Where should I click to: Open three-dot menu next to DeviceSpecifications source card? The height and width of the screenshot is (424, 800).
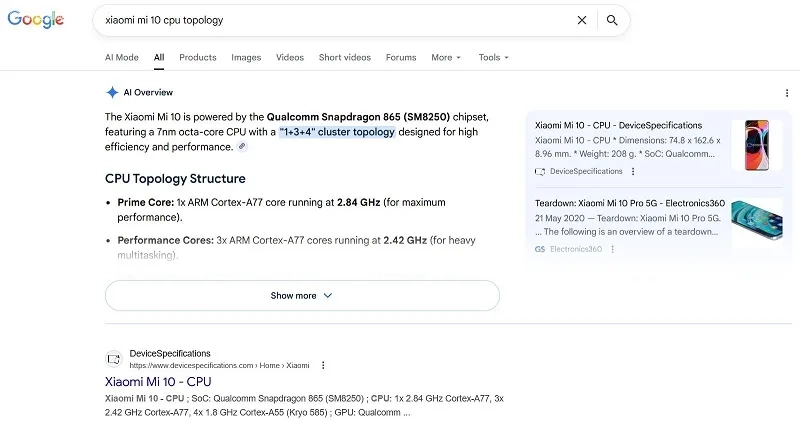(x=633, y=171)
